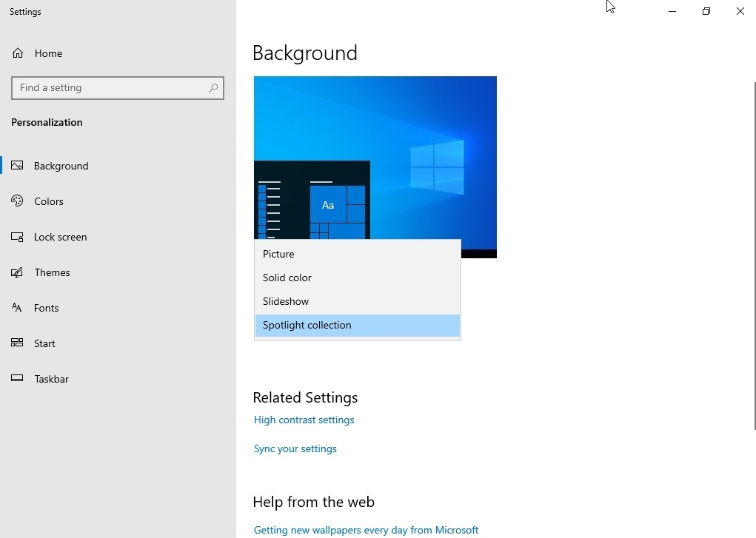This screenshot has height=538, width=756.
Task: Select the Background icon in the sidebar
Action: pos(18,165)
